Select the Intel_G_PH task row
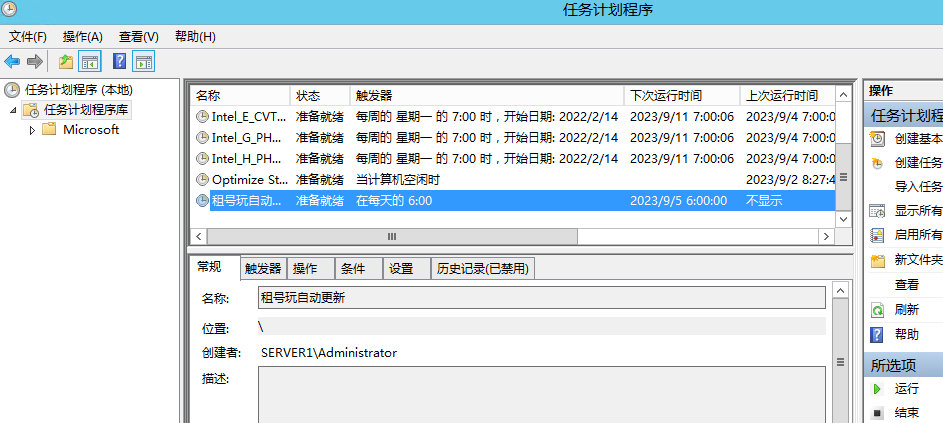This screenshot has width=943, height=423. (513, 138)
